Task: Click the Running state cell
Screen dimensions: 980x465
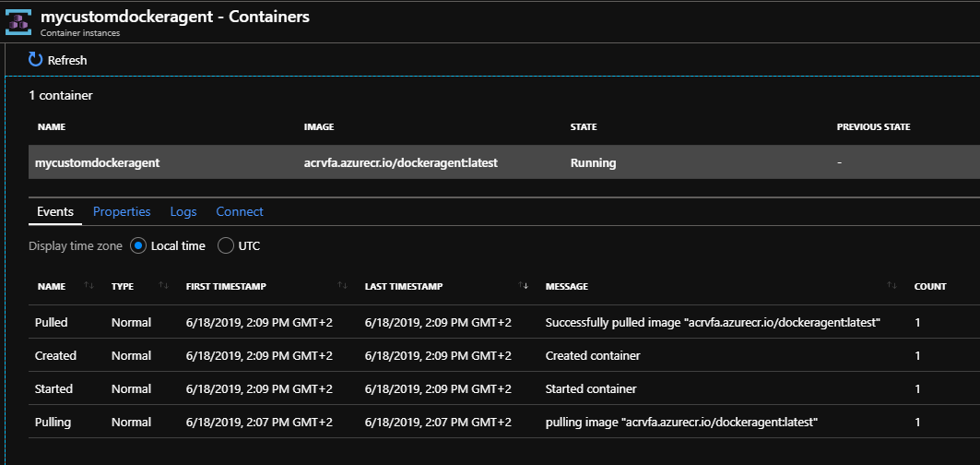Action: pyautogui.click(x=593, y=162)
